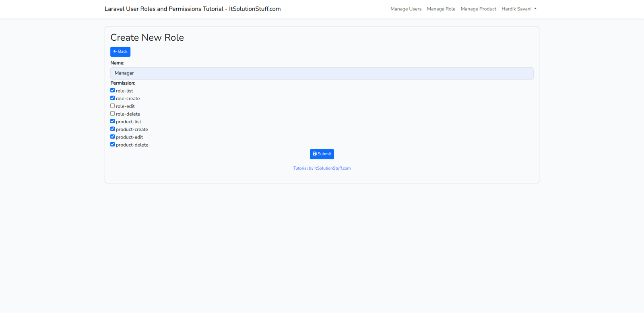Click the role-delete label text
This screenshot has height=313, width=644.
pos(128,114)
